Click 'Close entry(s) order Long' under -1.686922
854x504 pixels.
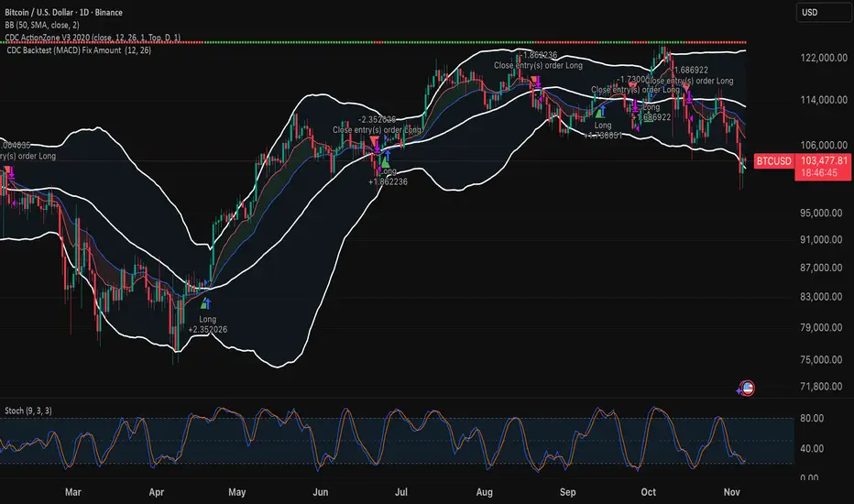click(689, 81)
